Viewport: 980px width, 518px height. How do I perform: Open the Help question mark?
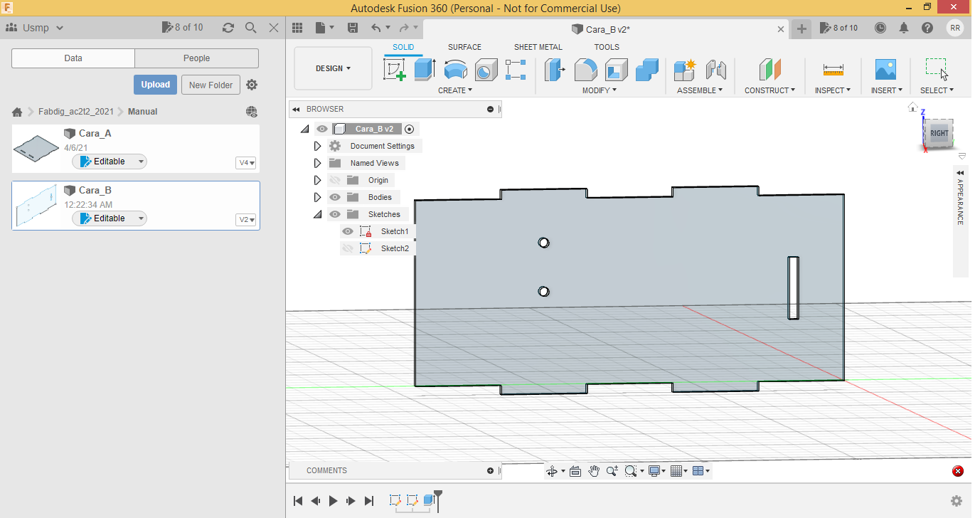(x=927, y=28)
